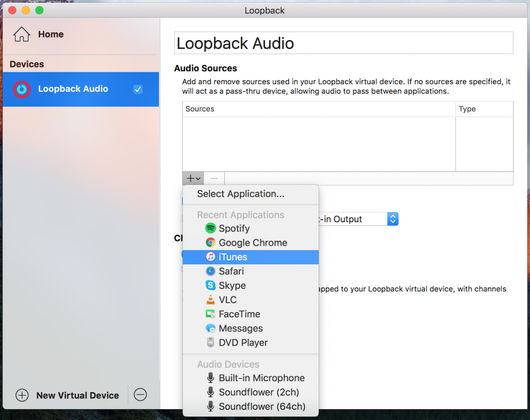530x420 pixels.
Task: Click the Soundflower (2ch) mic icon
Action: pyautogui.click(x=210, y=392)
